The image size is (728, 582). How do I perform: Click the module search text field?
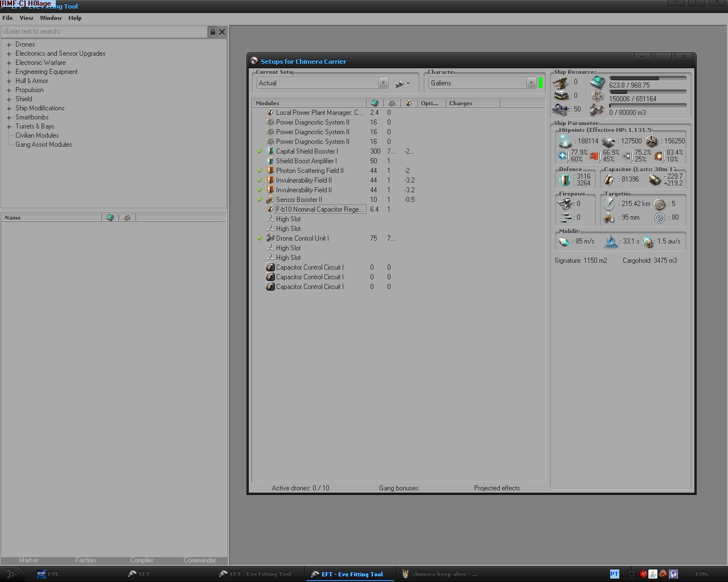pos(104,31)
